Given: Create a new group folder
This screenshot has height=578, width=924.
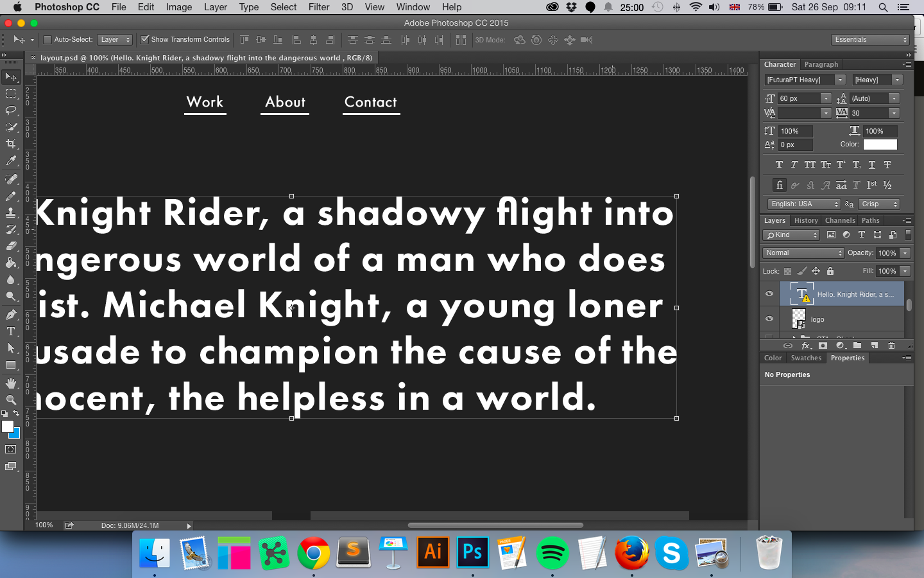Looking at the screenshot, I should click(x=857, y=346).
